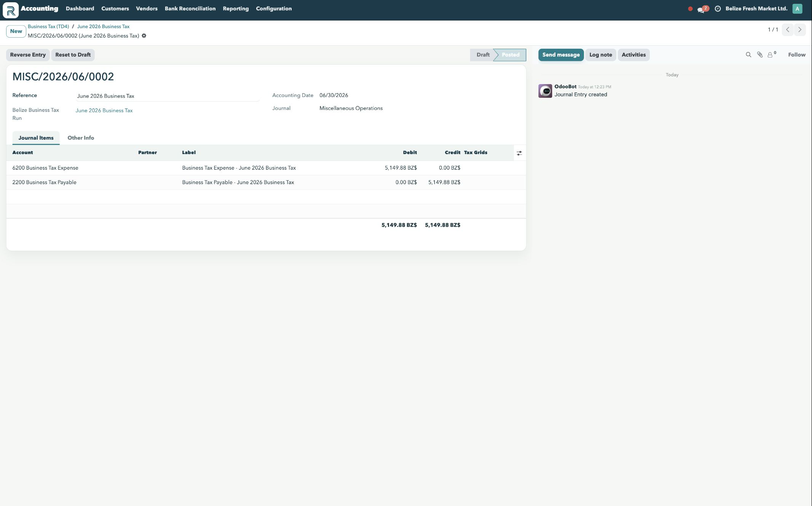Click the Accounting app title
The height and width of the screenshot is (506, 812).
click(40, 8)
